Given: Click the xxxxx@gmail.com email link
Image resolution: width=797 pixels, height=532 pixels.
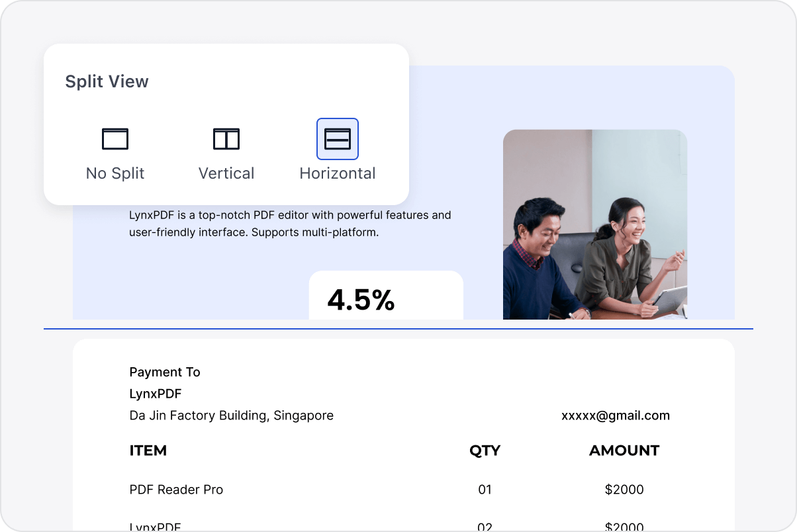Looking at the screenshot, I should [x=615, y=416].
